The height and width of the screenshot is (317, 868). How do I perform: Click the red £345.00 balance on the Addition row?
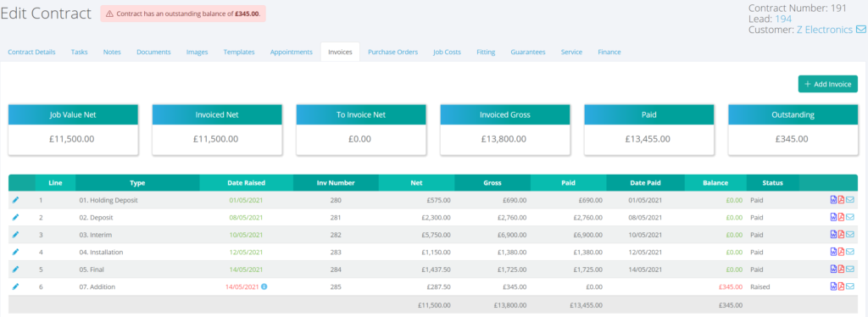tap(730, 286)
